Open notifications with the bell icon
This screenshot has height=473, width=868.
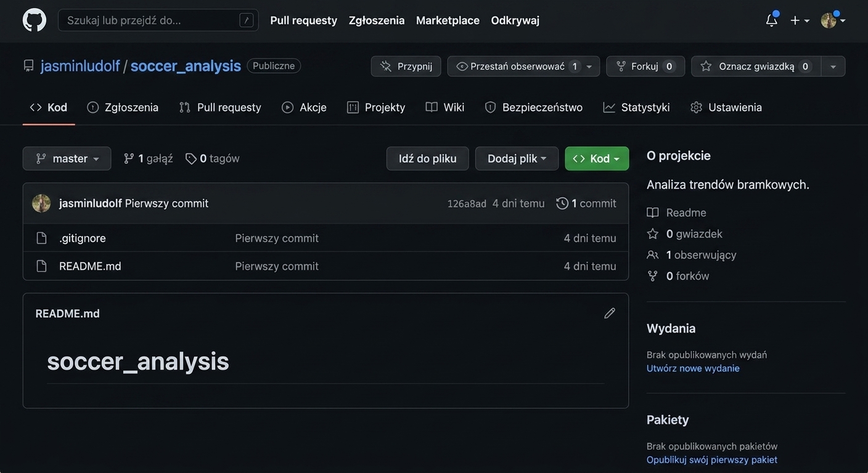click(x=772, y=20)
